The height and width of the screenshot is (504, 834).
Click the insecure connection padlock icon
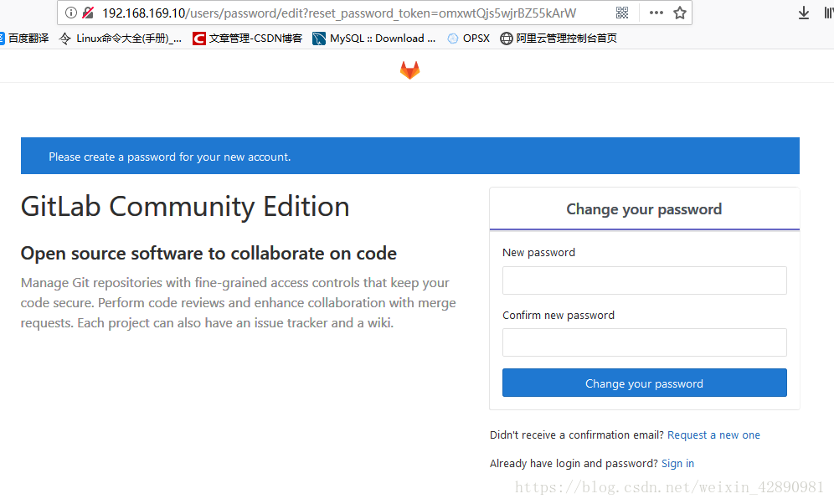point(88,13)
